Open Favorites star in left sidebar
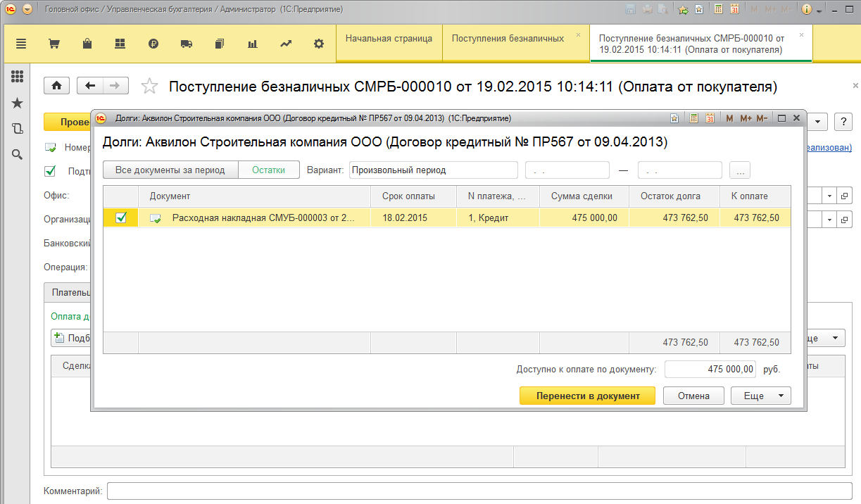 pyautogui.click(x=17, y=103)
